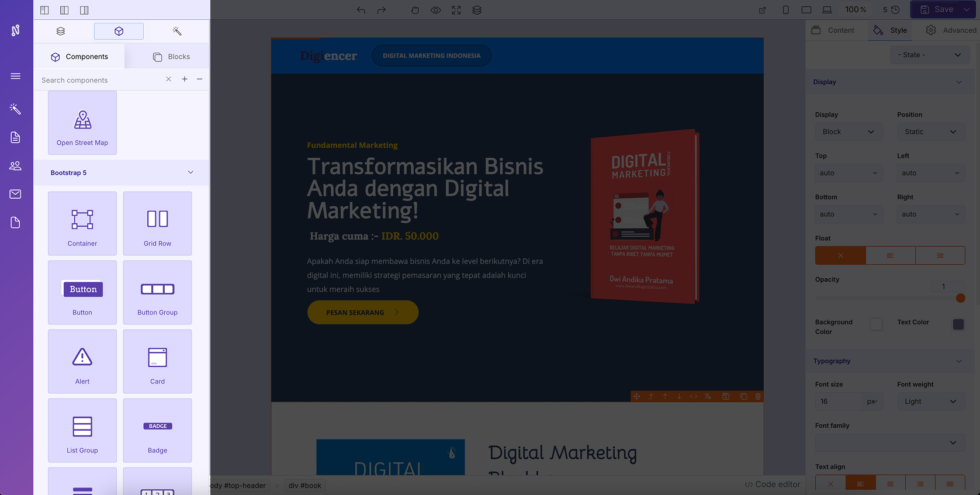Select center text align option

pos(890,484)
